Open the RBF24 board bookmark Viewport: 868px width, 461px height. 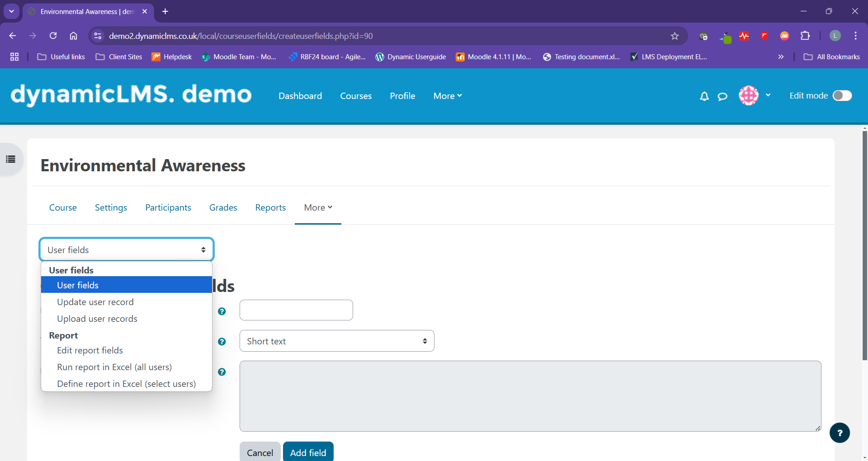327,56
